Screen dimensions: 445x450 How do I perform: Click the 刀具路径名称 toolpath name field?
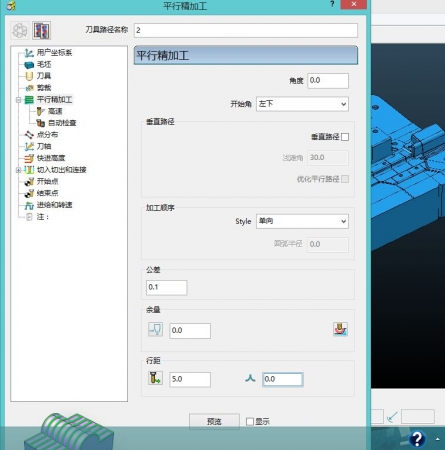(x=246, y=30)
